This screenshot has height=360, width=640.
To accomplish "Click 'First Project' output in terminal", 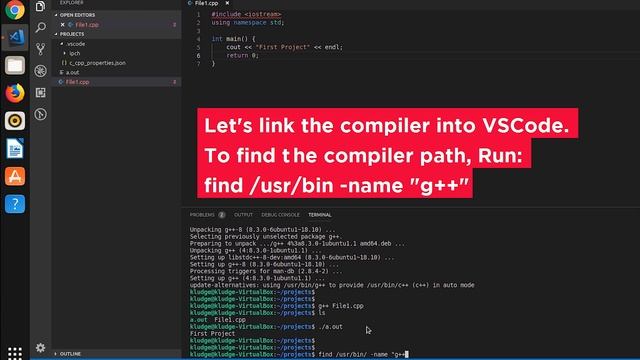I will (212, 333).
